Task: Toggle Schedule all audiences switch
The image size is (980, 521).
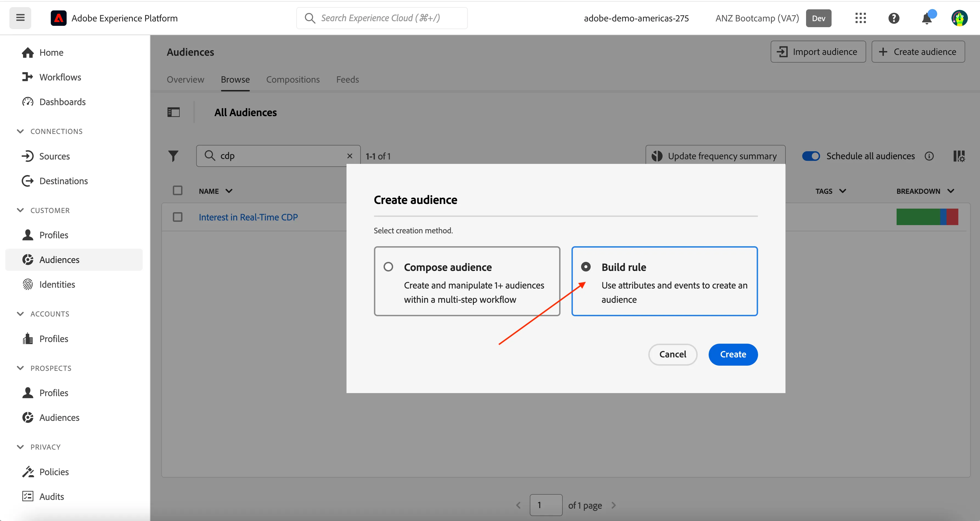Action: click(810, 156)
